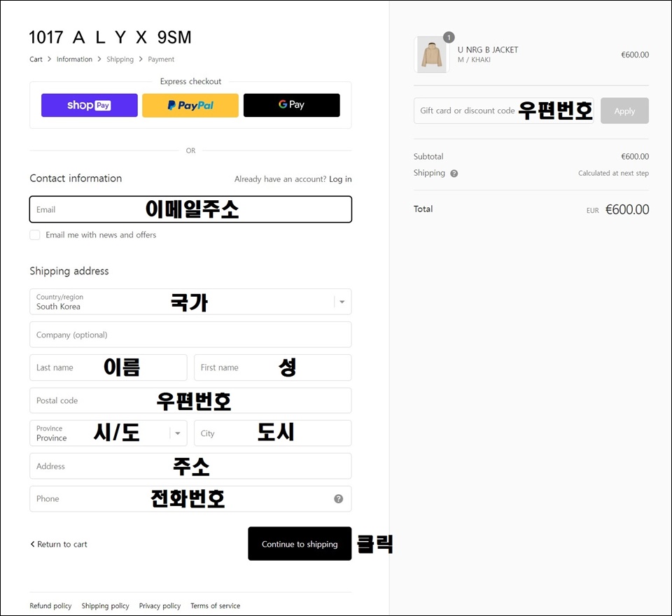Viewport: 672px width, 616px height.
Task: Select the Information breadcrumb step
Action: 75,59
